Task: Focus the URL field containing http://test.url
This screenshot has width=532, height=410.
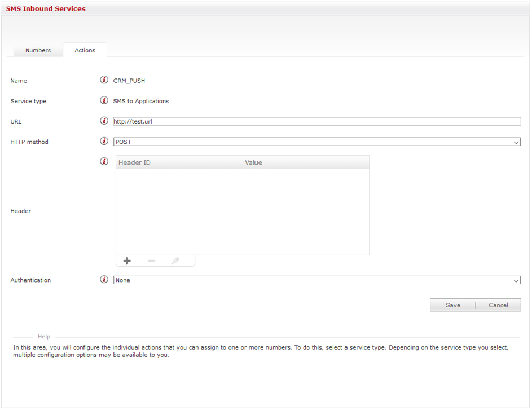Action: click(316, 121)
